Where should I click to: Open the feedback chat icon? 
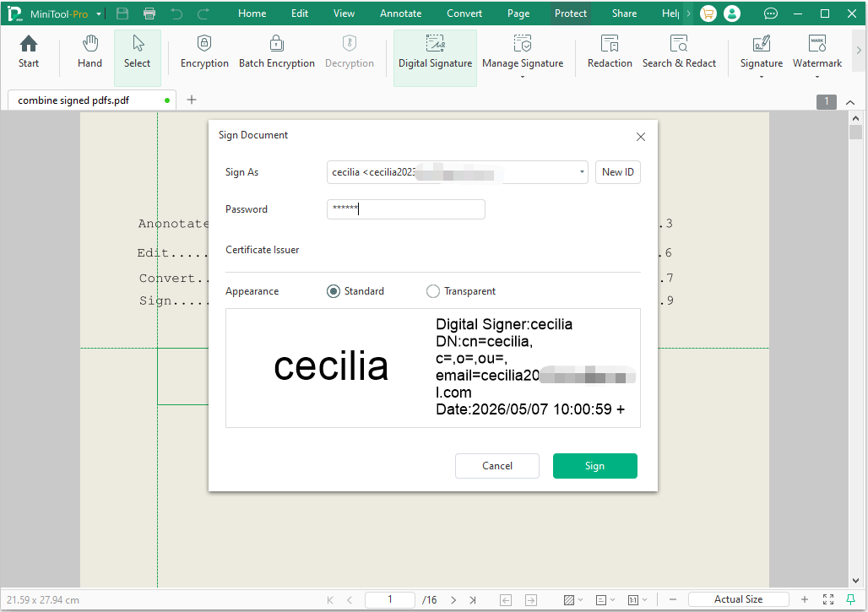coord(771,14)
